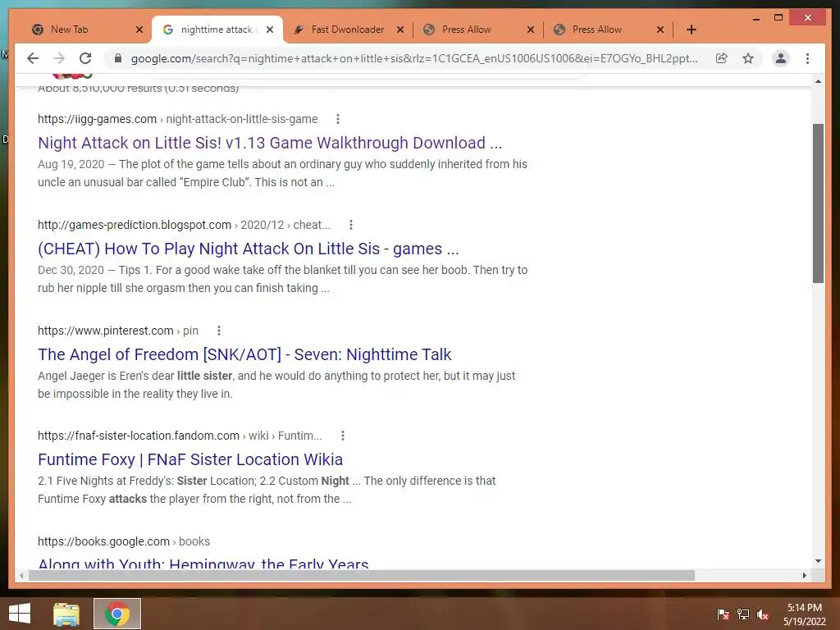The height and width of the screenshot is (630, 840).
Task: Open the Action Center flag tray icon
Action: click(x=723, y=614)
